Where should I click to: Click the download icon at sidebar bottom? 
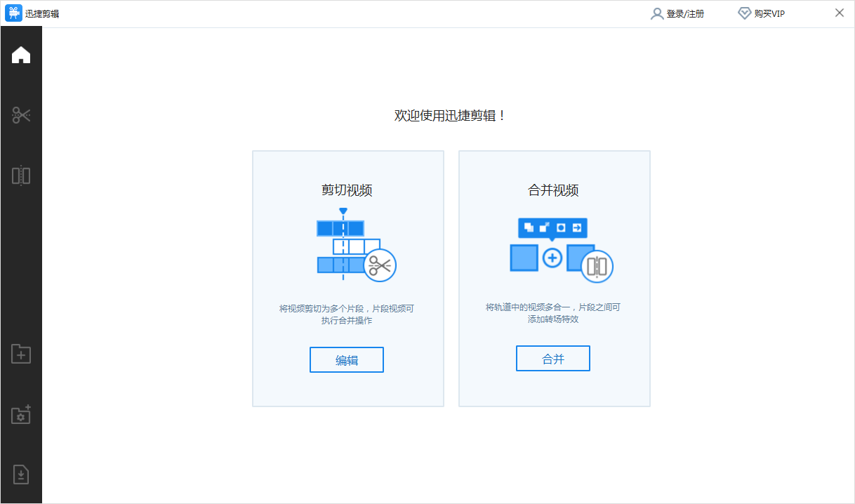tap(21, 475)
